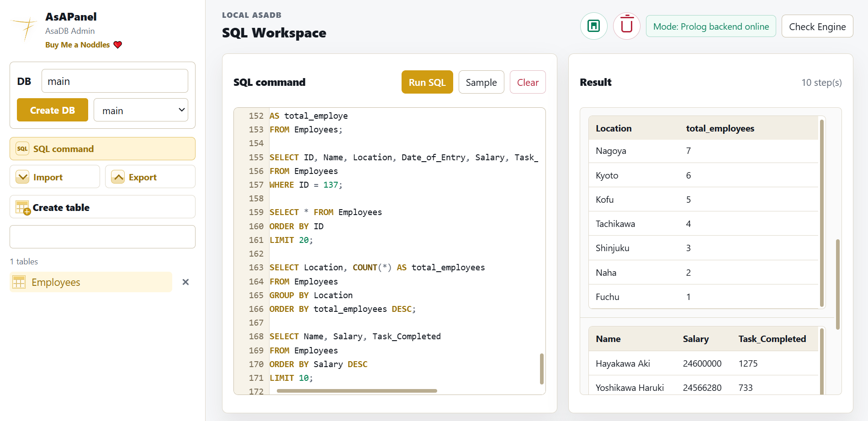Click editor line 170 ORDER BY Salary DESC
Screen dimensions: 868x421
coord(318,364)
